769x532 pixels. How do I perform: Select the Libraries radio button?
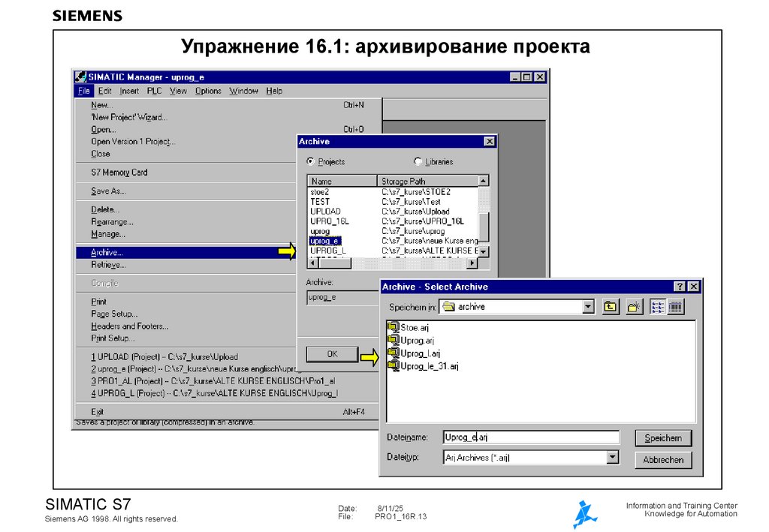pyautogui.click(x=418, y=161)
